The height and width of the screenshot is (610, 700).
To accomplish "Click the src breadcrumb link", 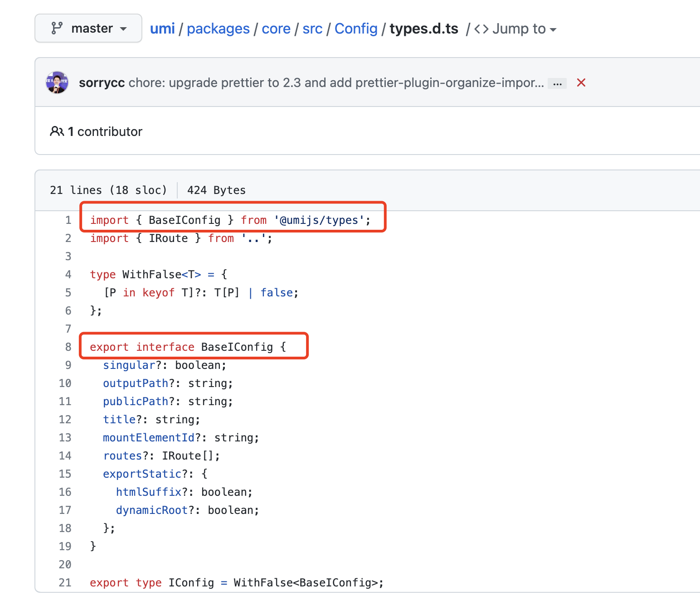I will 312,28.
